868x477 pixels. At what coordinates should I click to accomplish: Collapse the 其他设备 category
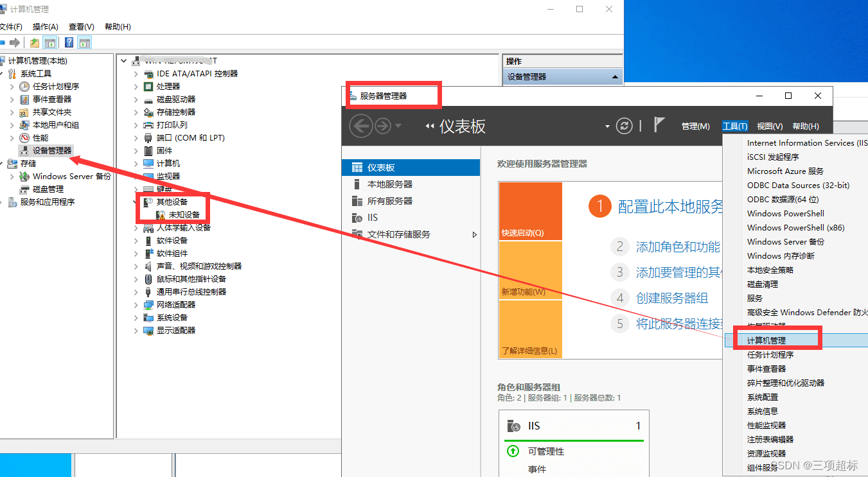pyautogui.click(x=133, y=202)
